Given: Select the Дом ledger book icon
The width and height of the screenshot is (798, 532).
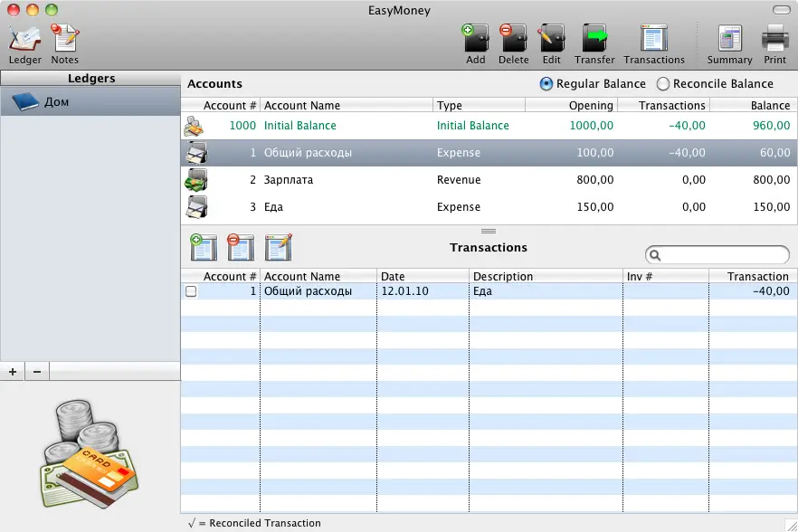Looking at the screenshot, I should point(25,101).
